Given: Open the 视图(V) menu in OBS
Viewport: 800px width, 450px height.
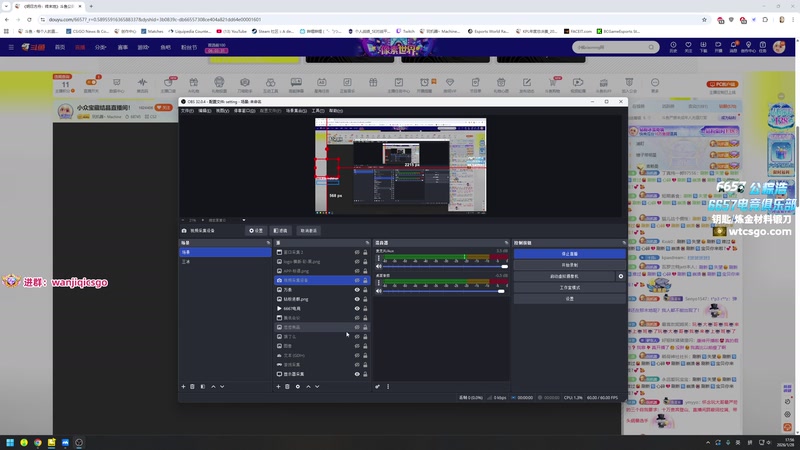Looking at the screenshot, I should tap(222, 111).
